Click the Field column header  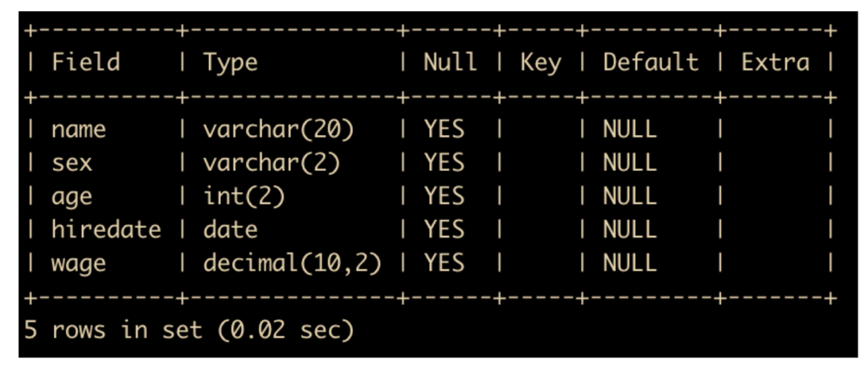86,63
